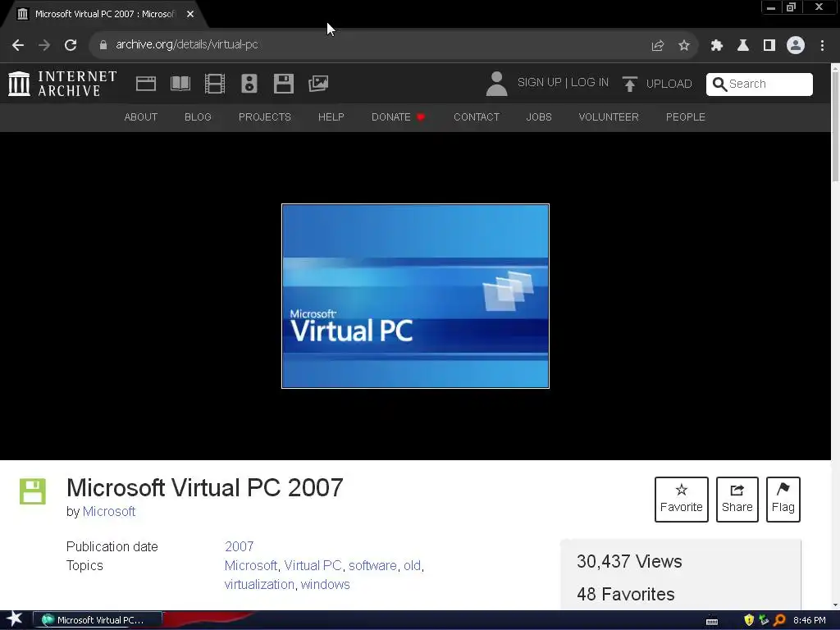The width and height of the screenshot is (840, 630).
Task: Open the Web (Wayback) icon
Action: (146, 84)
